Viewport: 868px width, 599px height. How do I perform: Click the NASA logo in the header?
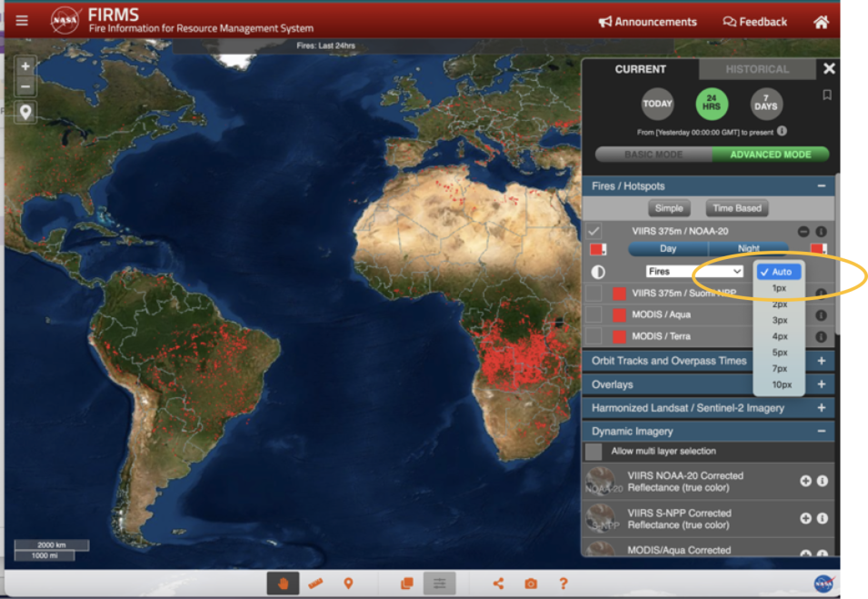click(65, 20)
